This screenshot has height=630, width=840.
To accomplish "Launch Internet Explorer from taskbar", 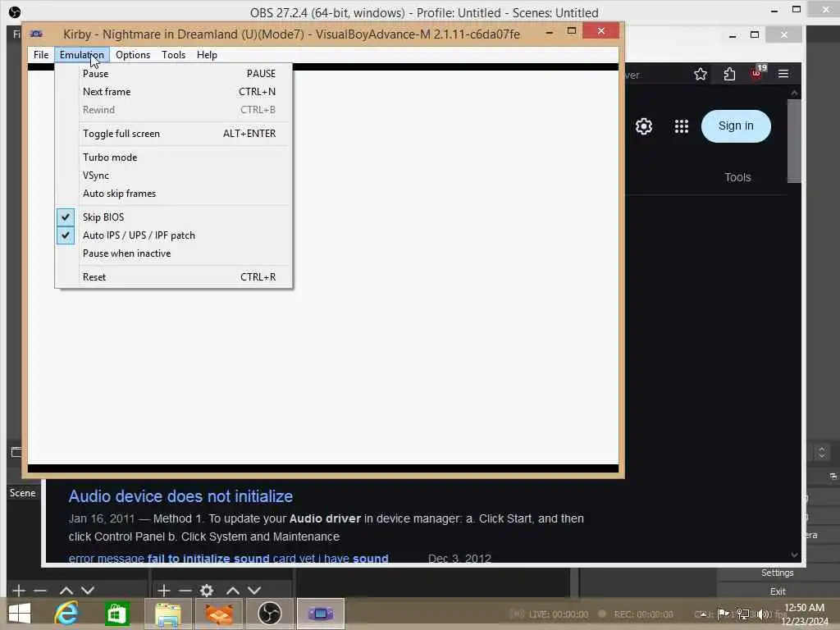I will (66, 614).
